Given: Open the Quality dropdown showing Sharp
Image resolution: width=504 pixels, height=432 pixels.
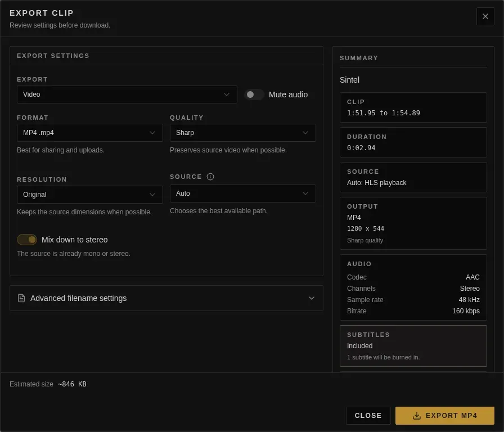Looking at the screenshot, I should [242, 133].
